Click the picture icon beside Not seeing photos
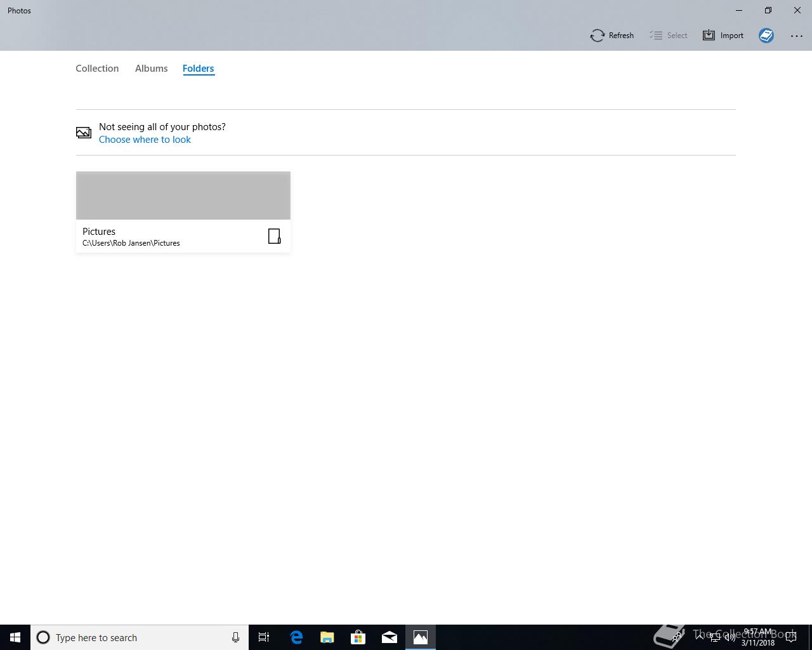Screen dimensions: 812x650 [x=84, y=133]
